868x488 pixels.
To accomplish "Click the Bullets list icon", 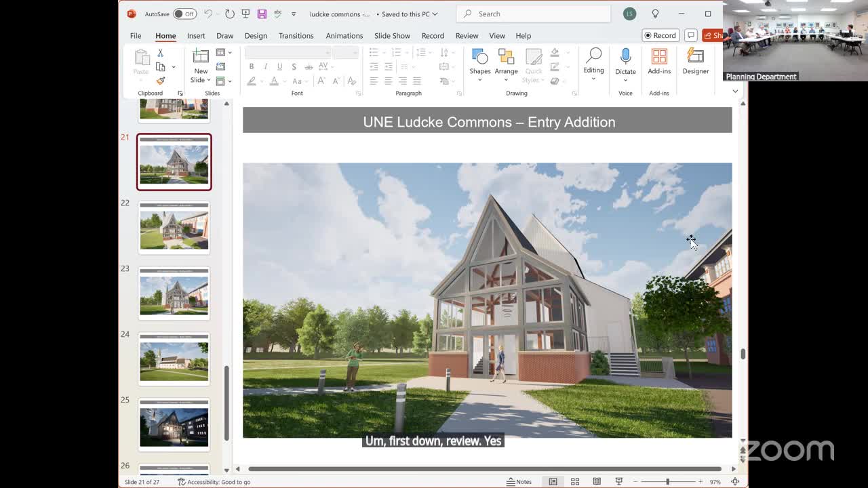I will pos(374,52).
